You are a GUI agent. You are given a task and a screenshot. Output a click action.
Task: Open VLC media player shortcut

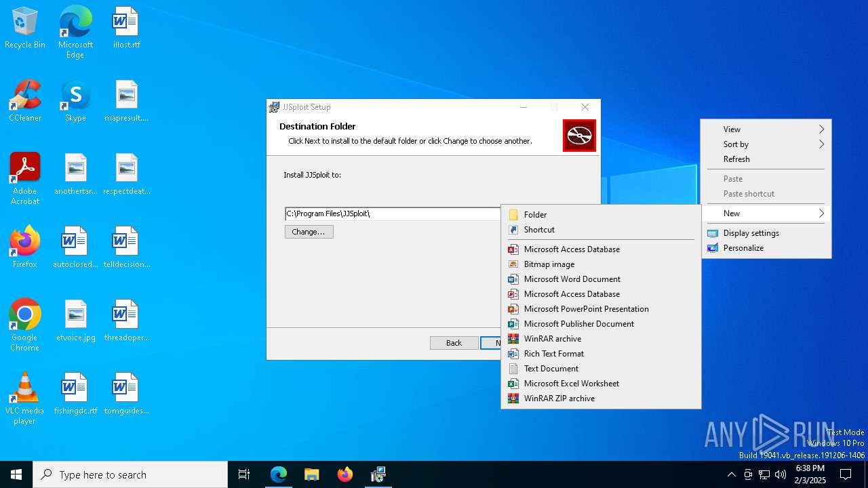(25, 399)
